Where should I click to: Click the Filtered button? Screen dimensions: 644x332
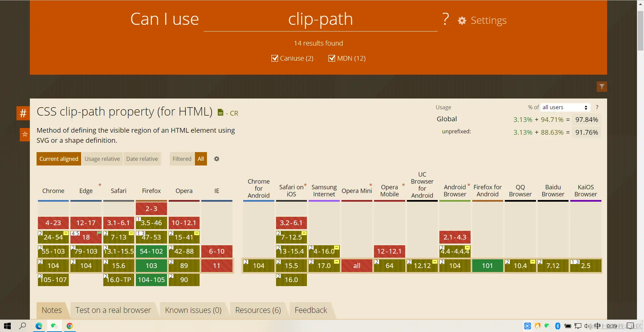coord(182,159)
